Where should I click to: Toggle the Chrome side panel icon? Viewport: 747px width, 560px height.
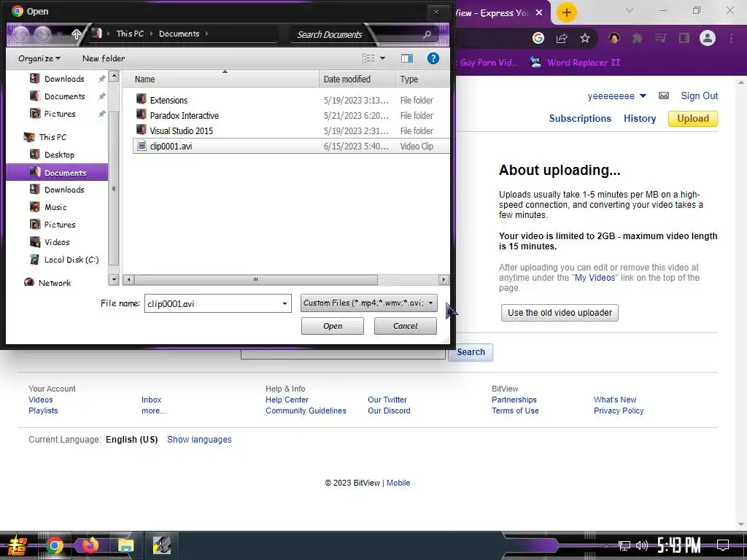tap(684, 38)
